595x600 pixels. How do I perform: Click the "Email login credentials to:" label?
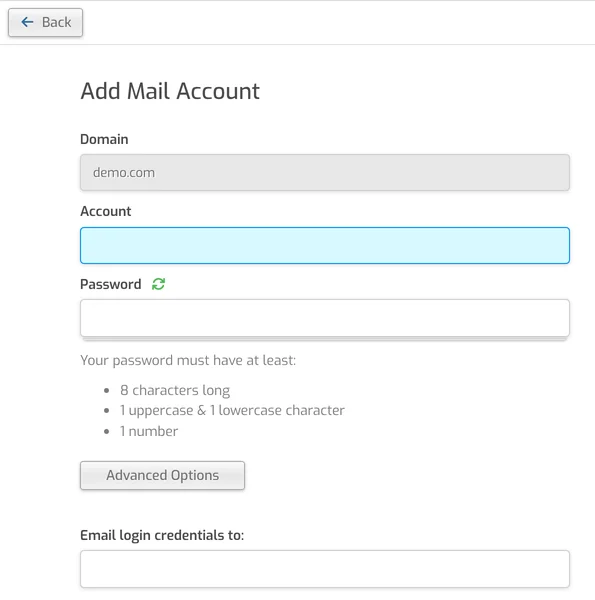point(162,535)
